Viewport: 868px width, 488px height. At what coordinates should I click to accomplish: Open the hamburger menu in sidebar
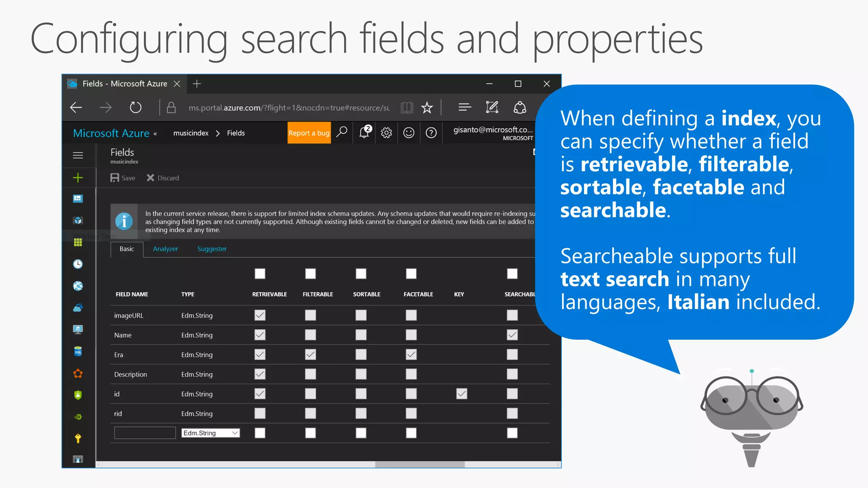pos(78,155)
